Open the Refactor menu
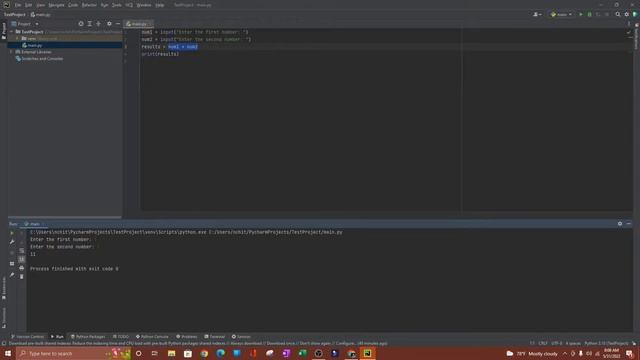640x360 pixels. pyautogui.click(x=89, y=5)
